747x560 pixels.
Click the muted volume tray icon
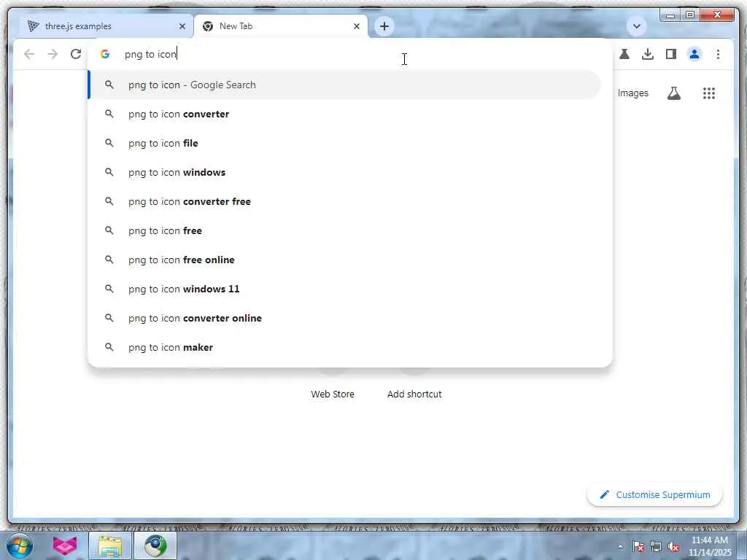(x=673, y=547)
